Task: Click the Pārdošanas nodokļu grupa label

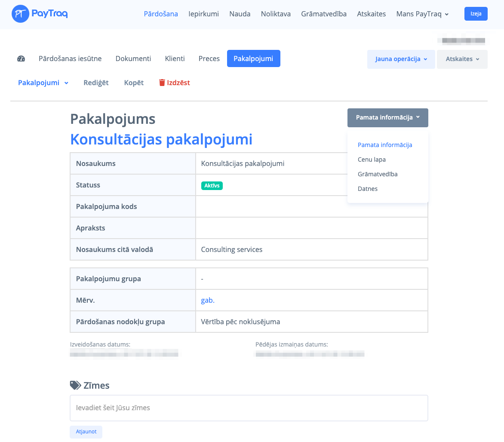Action: (x=120, y=322)
